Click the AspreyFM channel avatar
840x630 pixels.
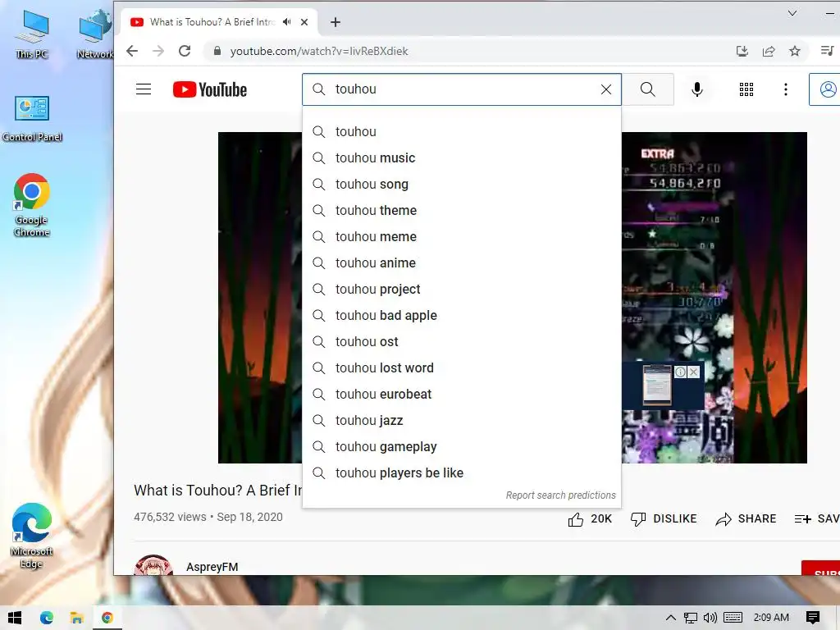point(153,565)
